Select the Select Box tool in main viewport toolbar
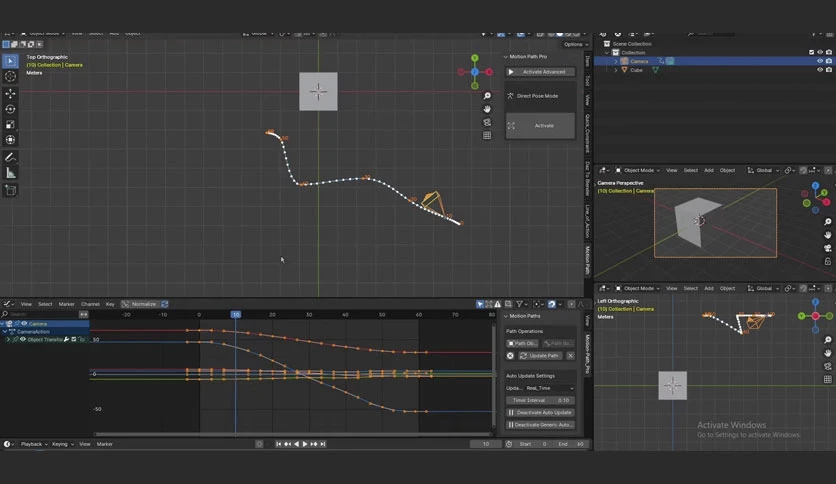The image size is (836, 484). 10,61
